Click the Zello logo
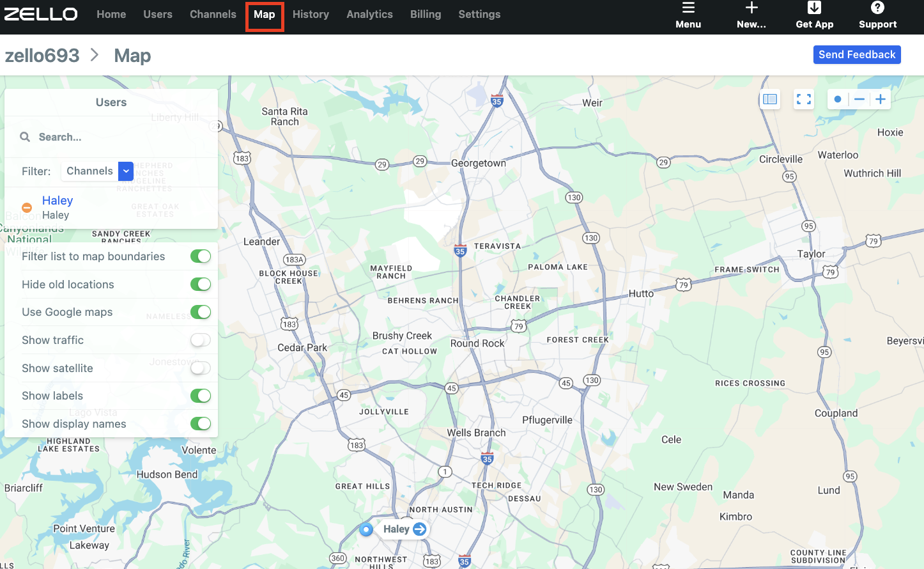The width and height of the screenshot is (924, 569). pyautogui.click(x=41, y=14)
